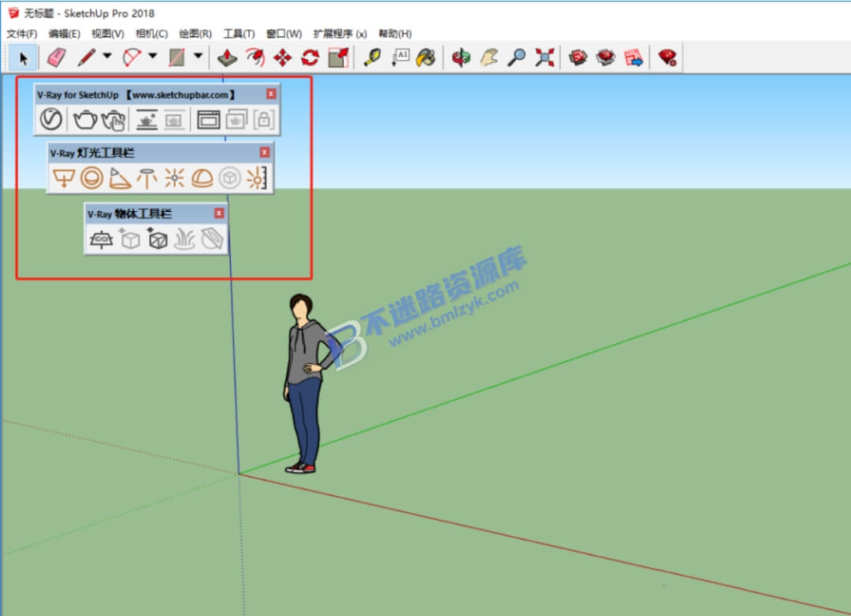Open the 3D Warehouse icon
Image resolution: width=851 pixels, height=616 pixels.
click(578, 58)
